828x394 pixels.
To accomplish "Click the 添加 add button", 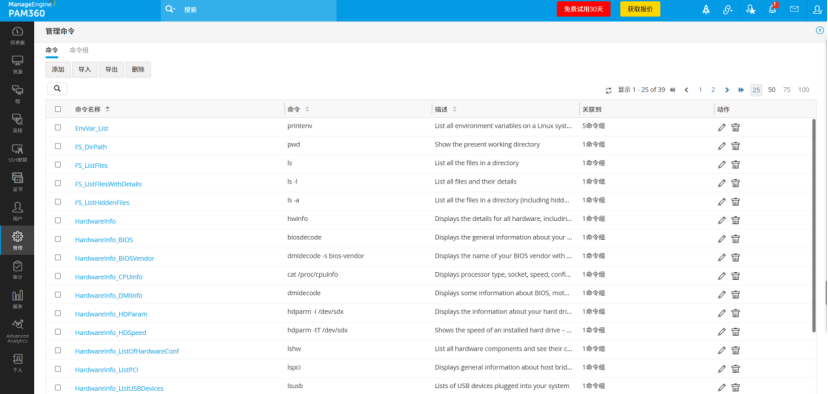I will 58,70.
